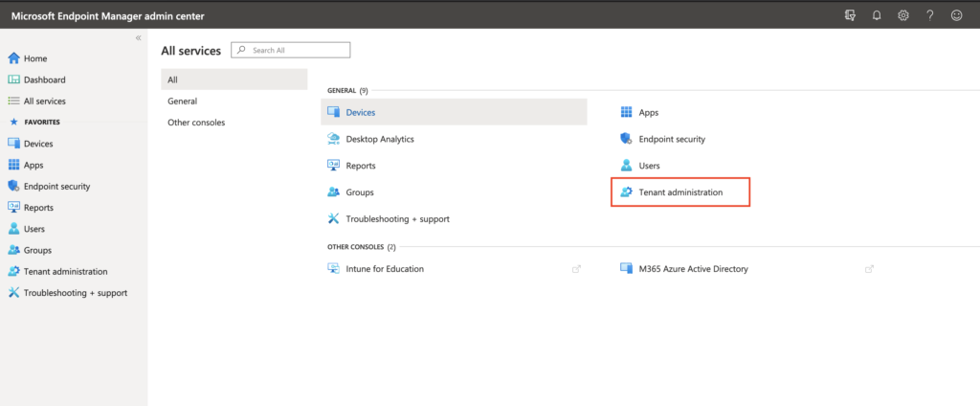Open Desktop Analytics service link
This screenshot has width=980, height=406.
tap(380, 139)
